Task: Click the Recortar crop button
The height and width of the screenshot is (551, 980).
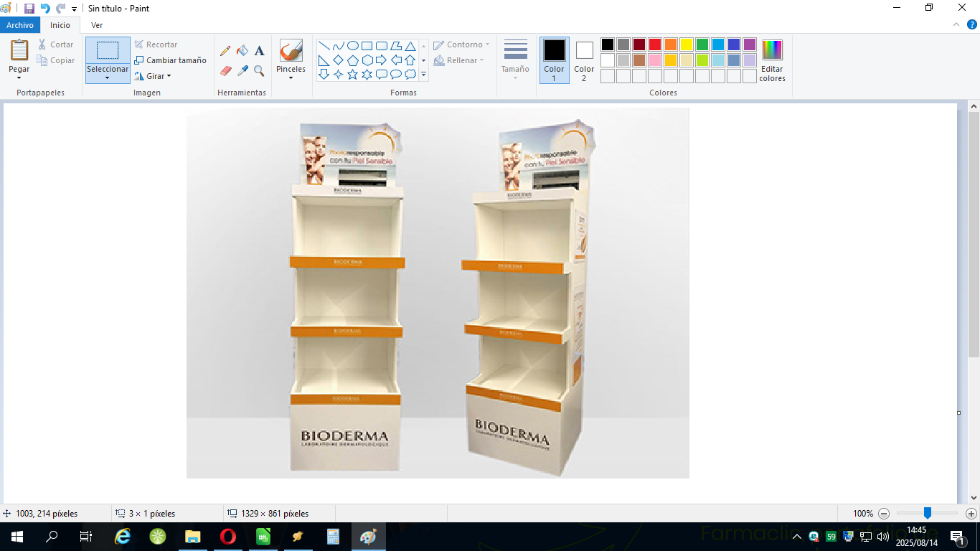Action: [156, 44]
